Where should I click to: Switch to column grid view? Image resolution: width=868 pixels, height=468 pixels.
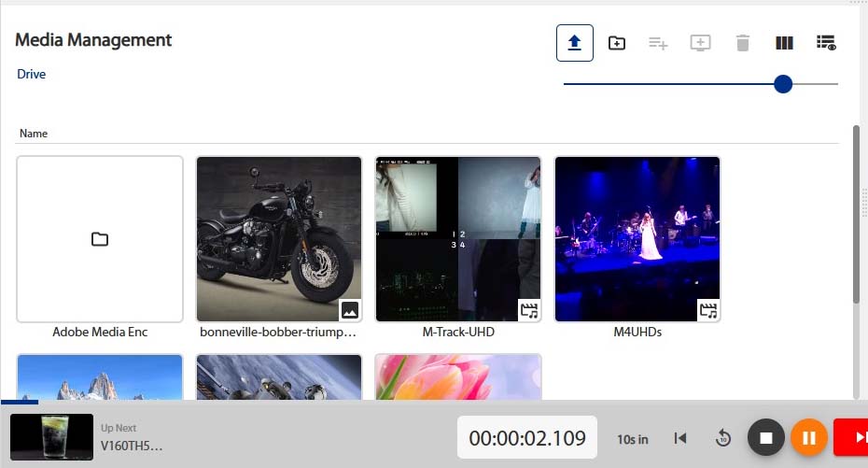pos(784,43)
